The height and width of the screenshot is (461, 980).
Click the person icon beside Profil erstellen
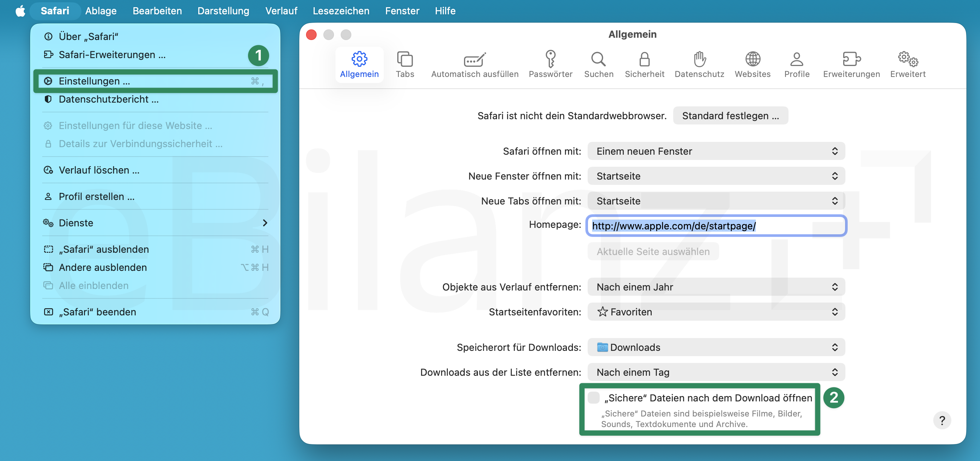(48, 197)
